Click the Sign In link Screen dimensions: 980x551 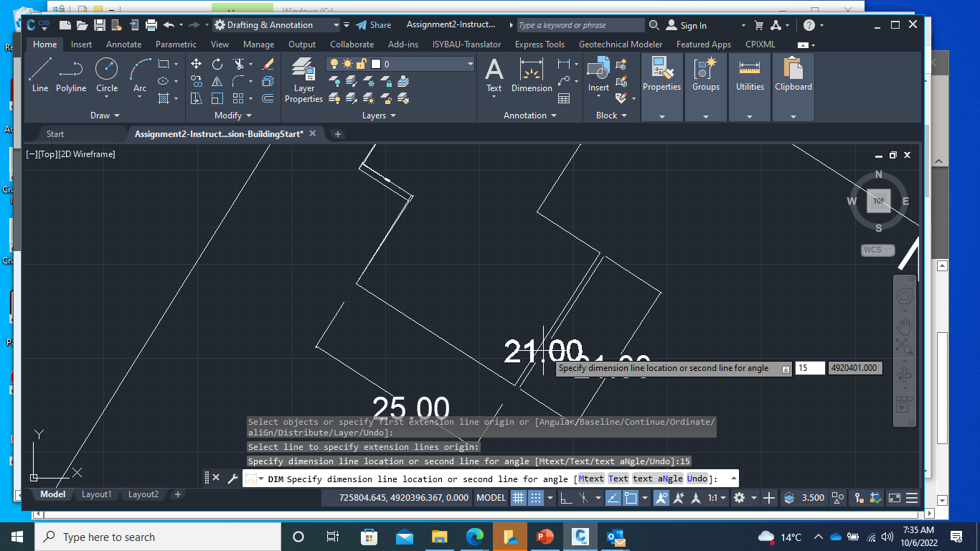tap(693, 24)
